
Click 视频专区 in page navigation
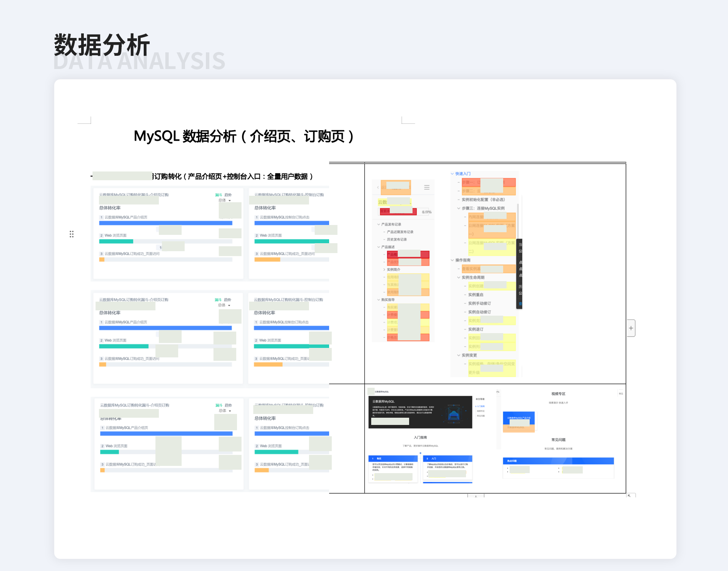tap(481, 411)
